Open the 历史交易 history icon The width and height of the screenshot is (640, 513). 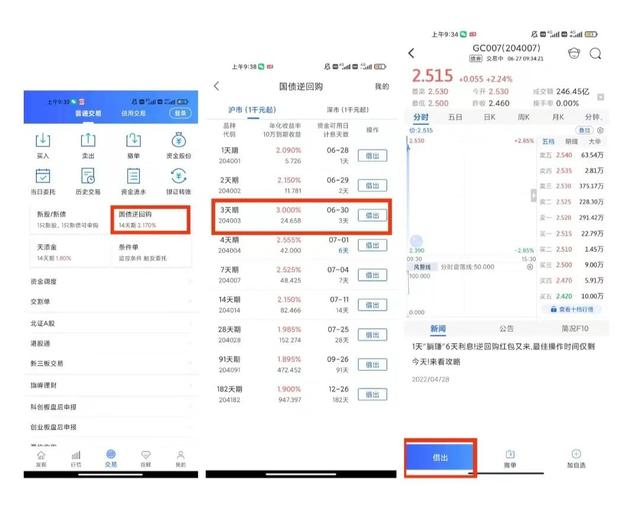[x=88, y=176]
